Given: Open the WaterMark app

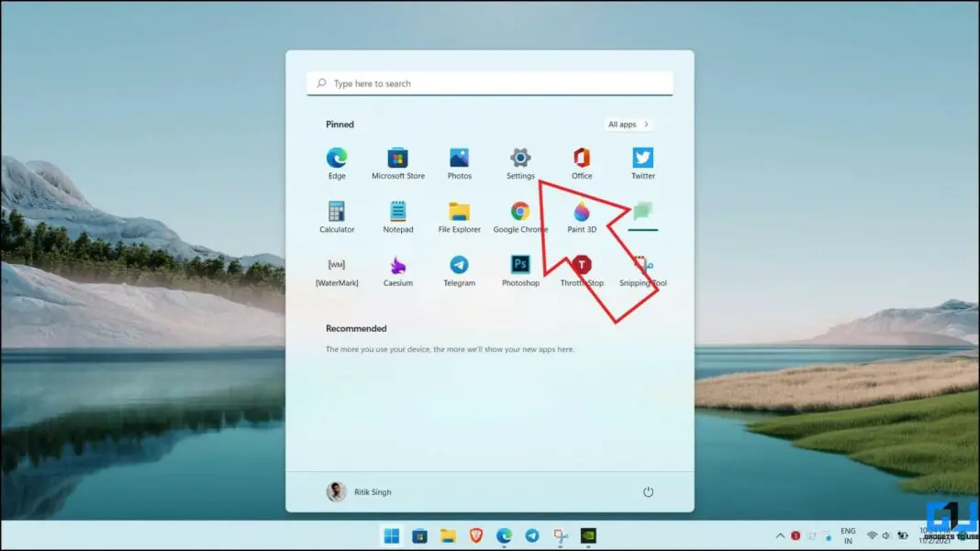Looking at the screenshot, I should pyautogui.click(x=337, y=268).
